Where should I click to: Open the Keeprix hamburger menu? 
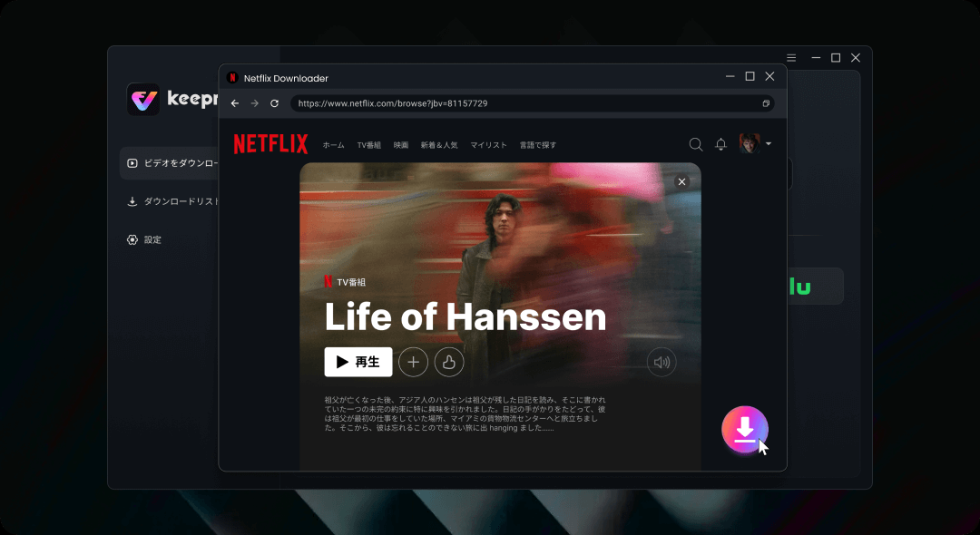pos(791,57)
